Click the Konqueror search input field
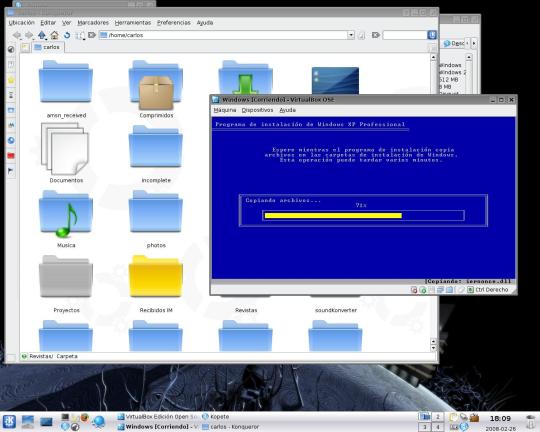540x432 pixels. [x=405, y=35]
